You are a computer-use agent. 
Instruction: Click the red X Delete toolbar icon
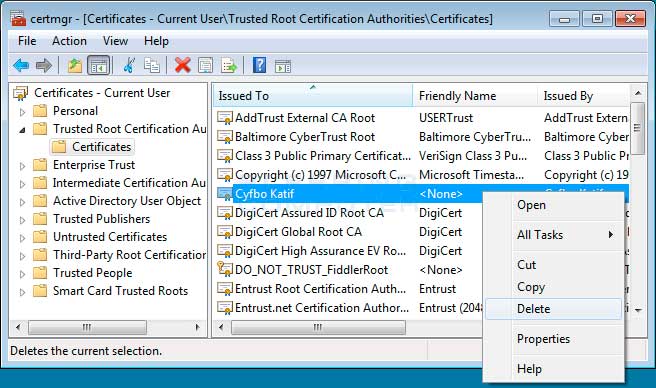(x=182, y=65)
